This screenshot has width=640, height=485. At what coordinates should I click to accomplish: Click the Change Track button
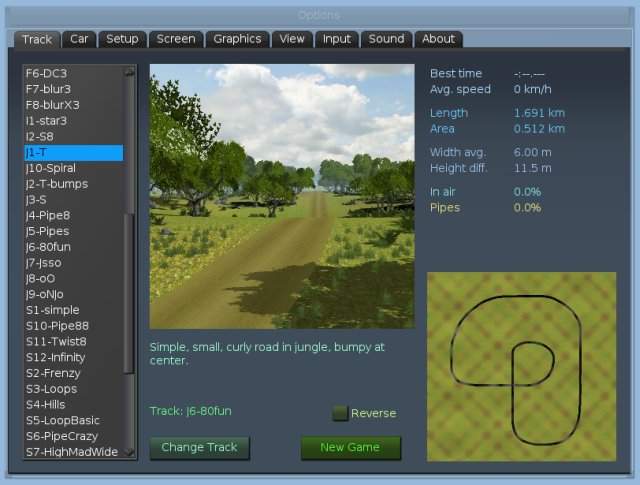coord(200,447)
